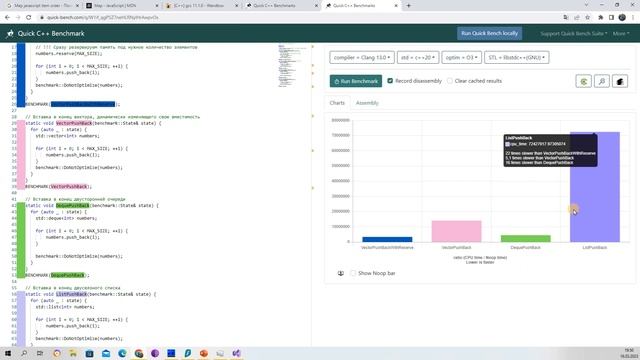
Task: Open the Windows Start menu
Action: click(8, 353)
